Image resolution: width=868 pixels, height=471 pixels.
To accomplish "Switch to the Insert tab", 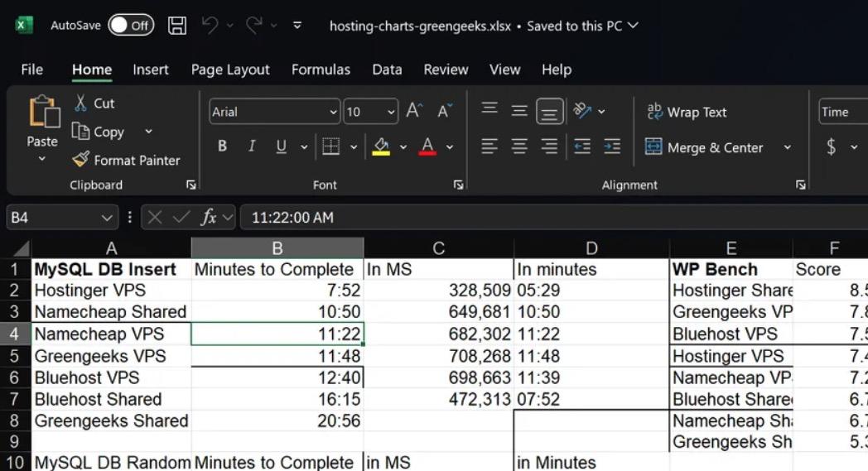I will [151, 70].
